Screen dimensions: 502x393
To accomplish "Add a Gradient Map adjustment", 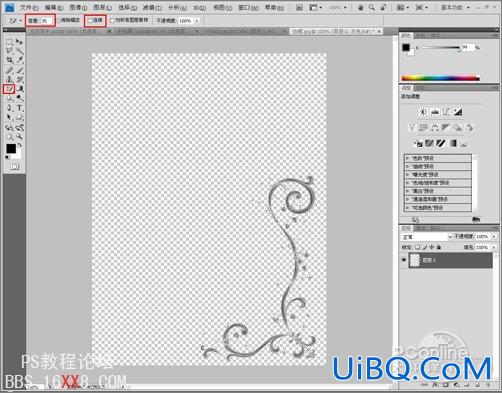I will pyautogui.click(x=453, y=144).
